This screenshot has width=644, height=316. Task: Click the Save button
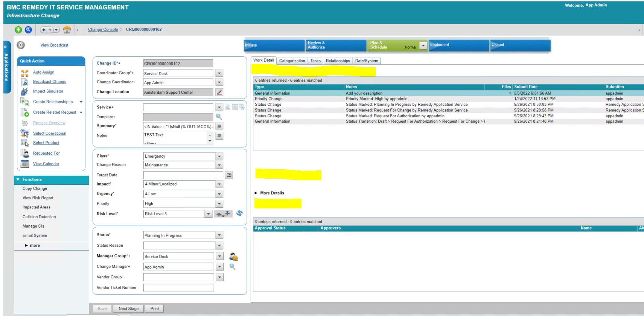point(102,308)
